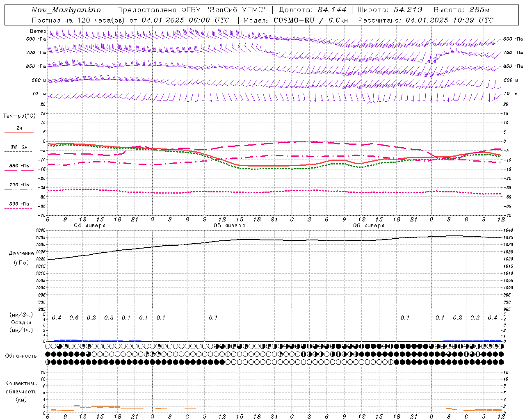Click the pink dash-dot 700 гПа legend line
Screen dimensions: 525x420
click(18, 189)
